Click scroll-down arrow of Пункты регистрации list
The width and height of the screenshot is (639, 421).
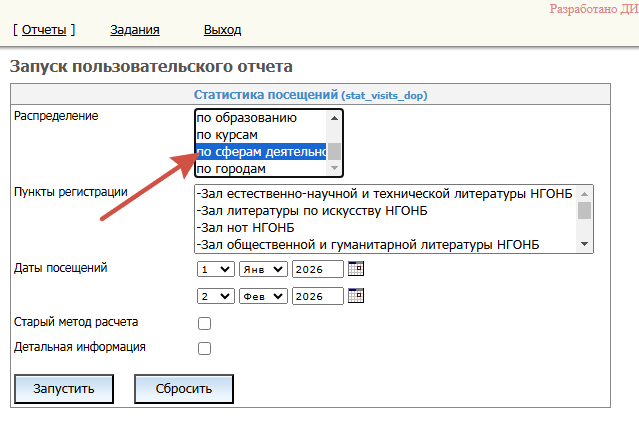584,244
